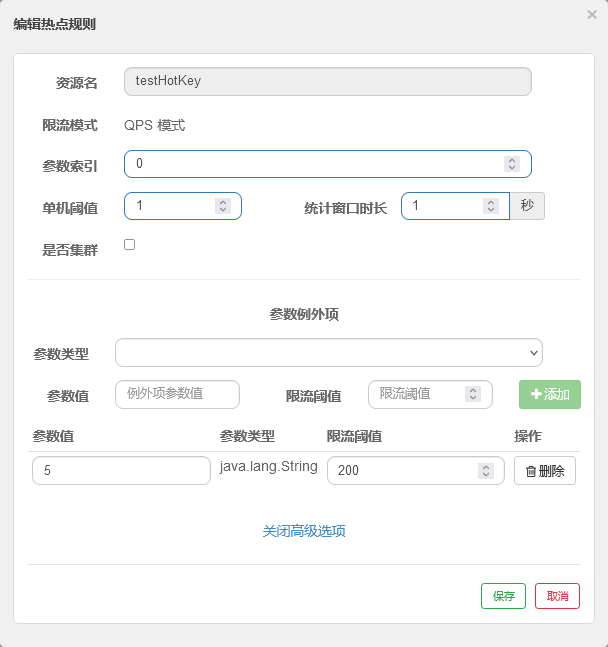Viewport: 608px width, 647px height.
Task: Click the 例外项参数值 input field
Action: (x=177, y=394)
